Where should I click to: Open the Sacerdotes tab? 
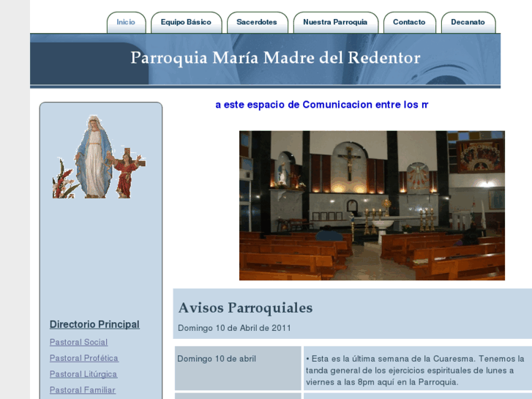(257, 23)
